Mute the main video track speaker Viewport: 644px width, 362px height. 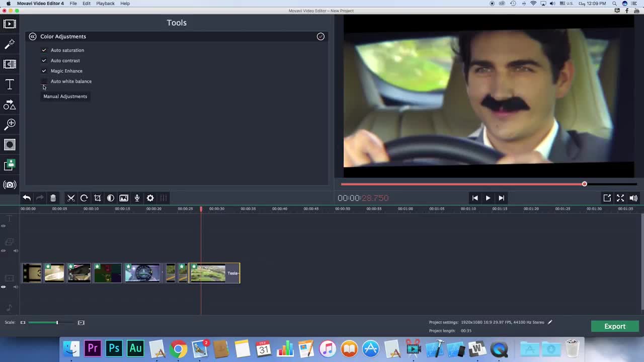tap(16, 287)
